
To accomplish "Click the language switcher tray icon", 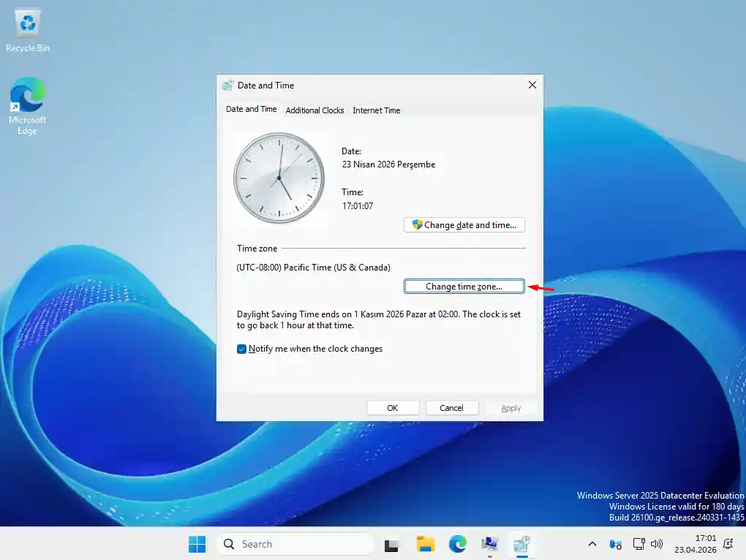I will click(x=615, y=544).
